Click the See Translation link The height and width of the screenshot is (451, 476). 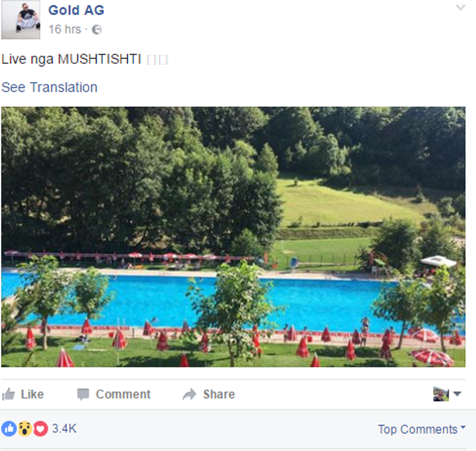point(50,87)
